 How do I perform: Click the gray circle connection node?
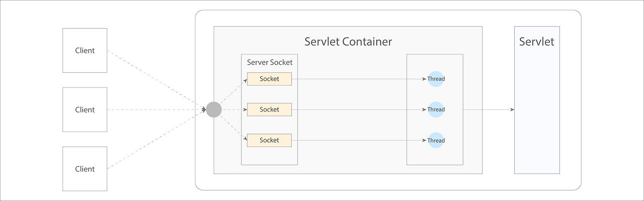pyautogui.click(x=214, y=110)
